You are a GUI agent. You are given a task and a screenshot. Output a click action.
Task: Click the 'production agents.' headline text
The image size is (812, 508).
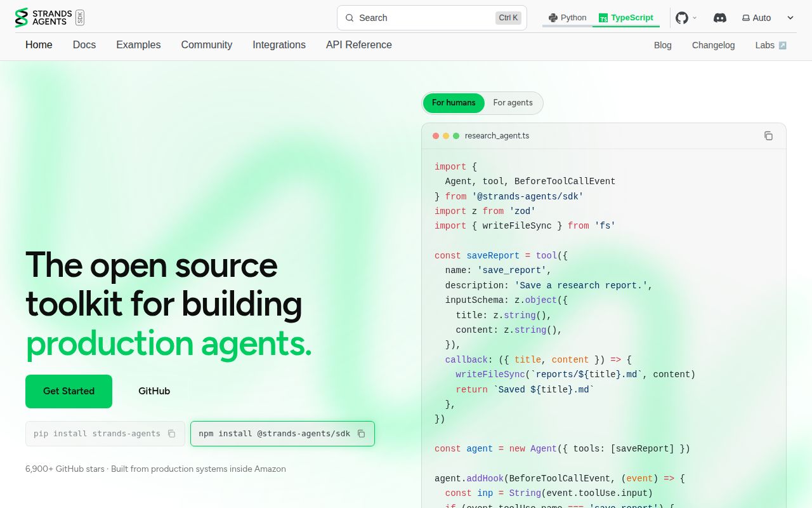169,344
